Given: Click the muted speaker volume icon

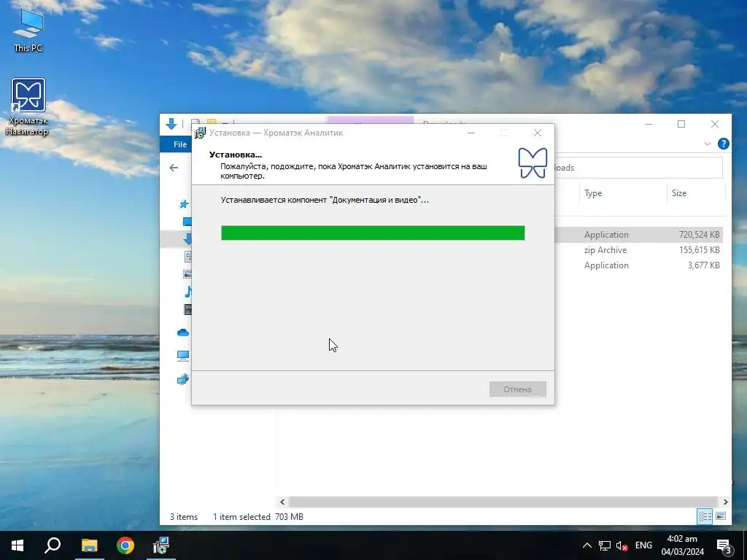Looking at the screenshot, I should click(622, 545).
